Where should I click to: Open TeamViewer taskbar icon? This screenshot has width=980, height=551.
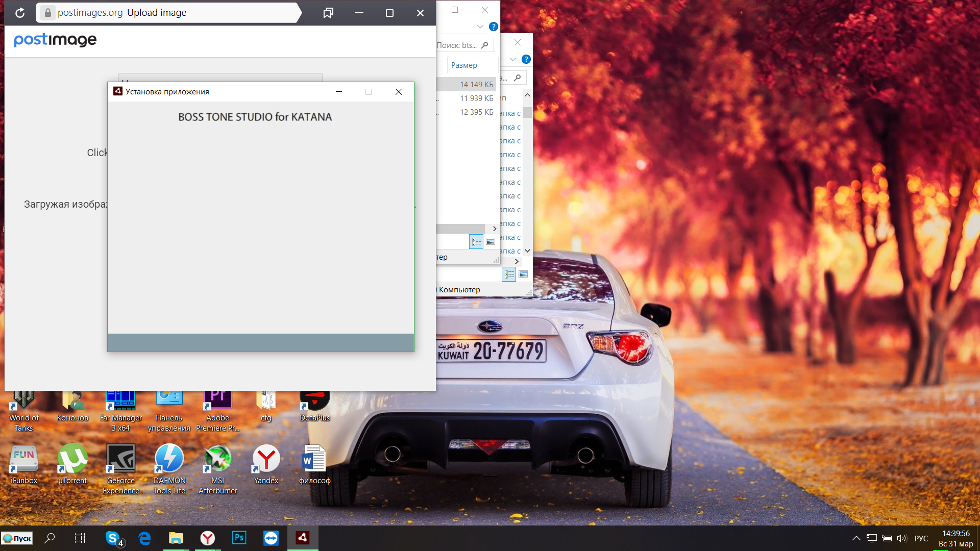click(x=271, y=538)
